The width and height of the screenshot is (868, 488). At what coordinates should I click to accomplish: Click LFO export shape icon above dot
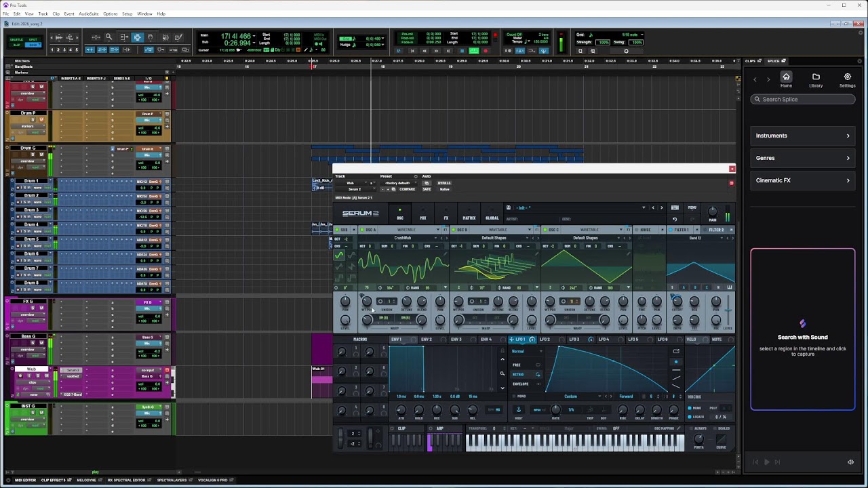pos(676,351)
